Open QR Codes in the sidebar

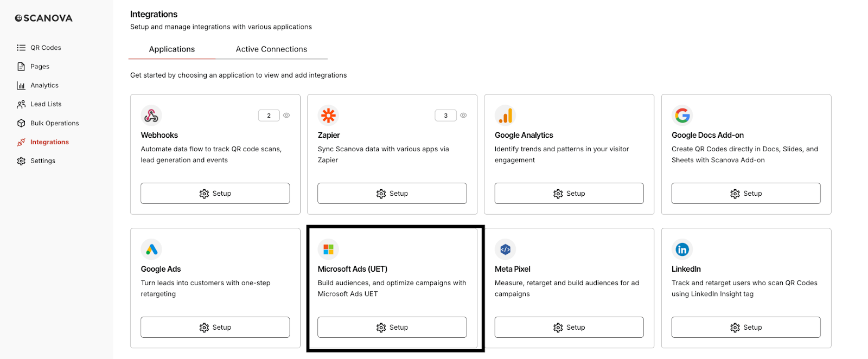pos(46,48)
